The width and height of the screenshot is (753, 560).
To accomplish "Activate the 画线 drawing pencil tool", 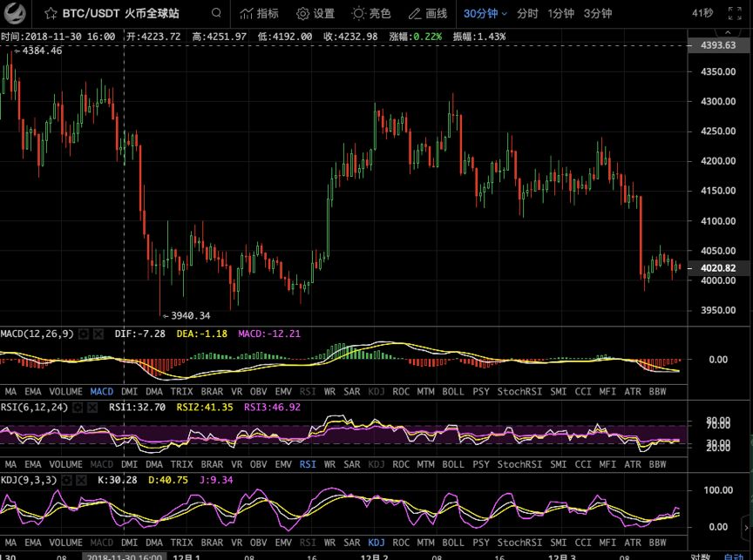I will point(426,14).
